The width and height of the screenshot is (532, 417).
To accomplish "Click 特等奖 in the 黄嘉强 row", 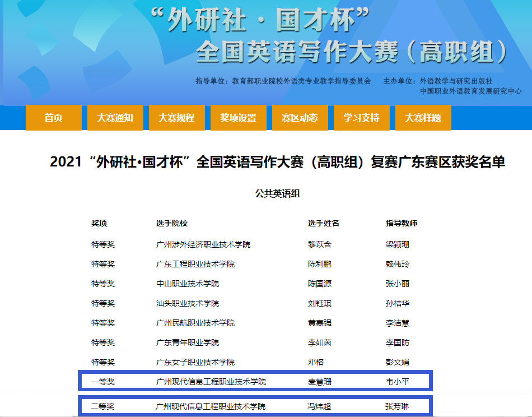I will pyautogui.click(x=103, y=323).
